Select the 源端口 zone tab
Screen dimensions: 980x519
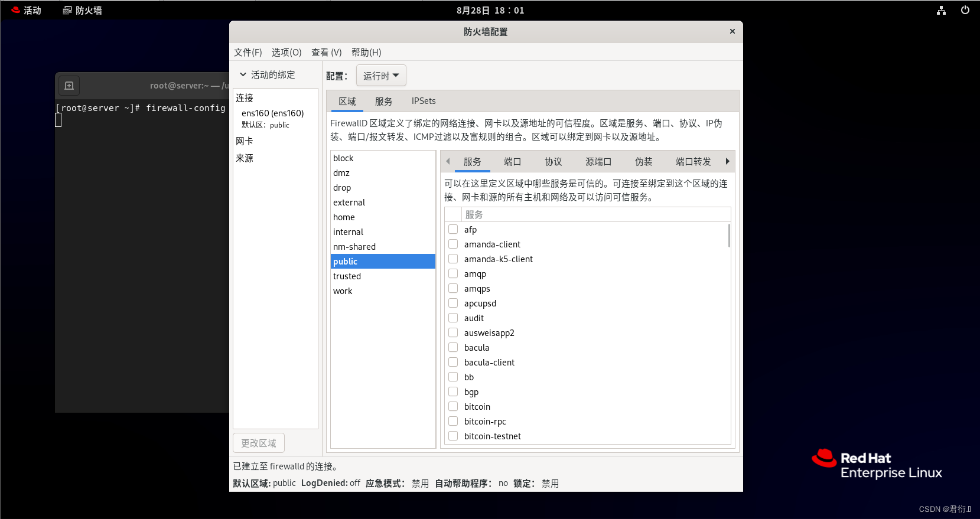click(x=598, y=162)
